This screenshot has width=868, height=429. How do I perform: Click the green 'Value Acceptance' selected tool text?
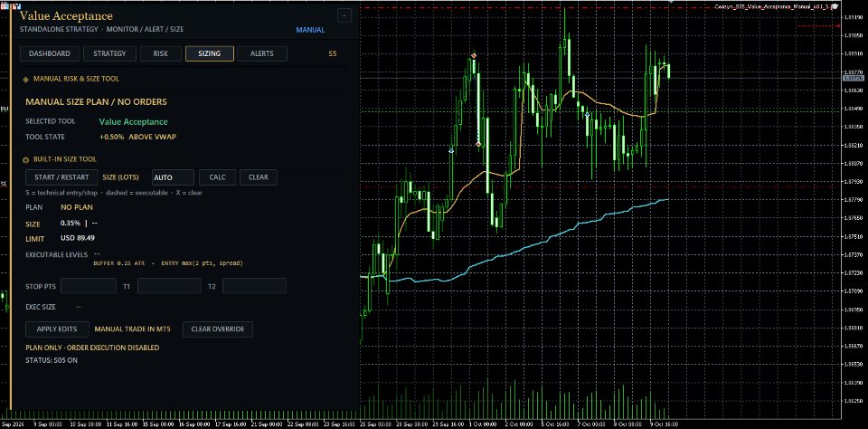[134, 122]
